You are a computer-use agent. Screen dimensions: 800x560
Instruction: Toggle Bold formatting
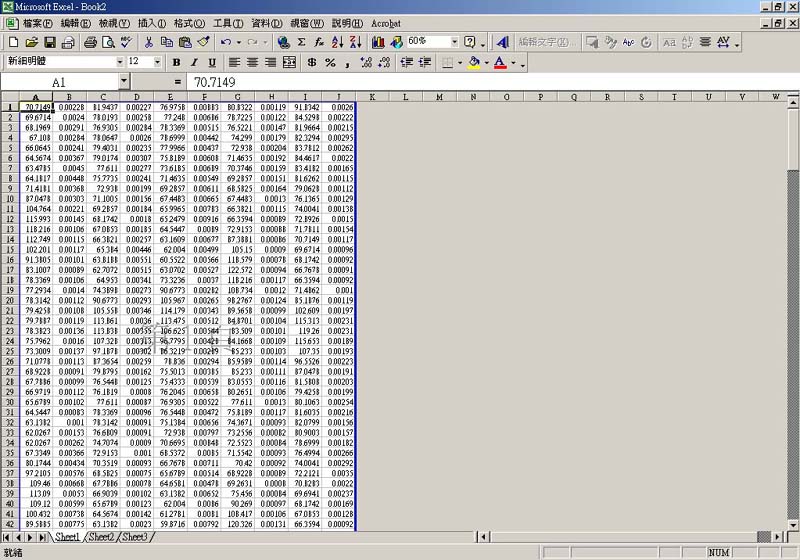(177, 62)
